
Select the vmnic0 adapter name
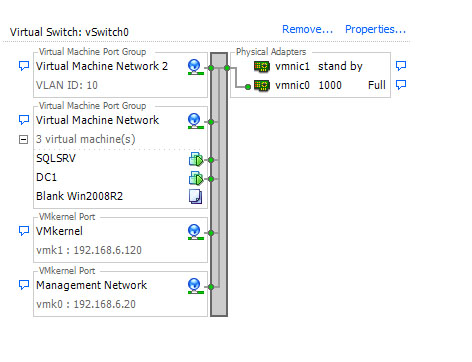pos(292,85)
